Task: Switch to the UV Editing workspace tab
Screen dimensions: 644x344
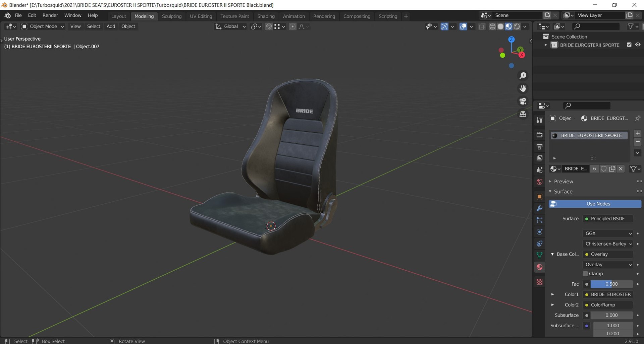Action: 201,16
